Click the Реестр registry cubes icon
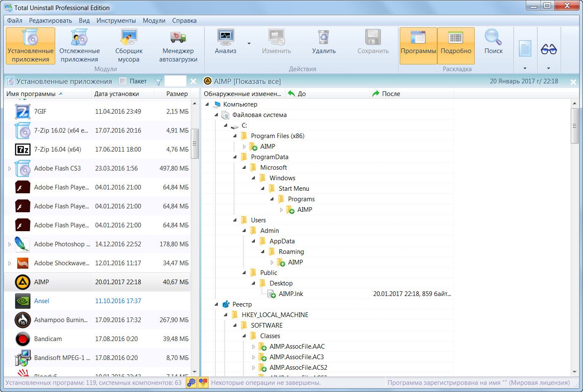Viewport: 583px width, 392px height. (x=226, y=304)
